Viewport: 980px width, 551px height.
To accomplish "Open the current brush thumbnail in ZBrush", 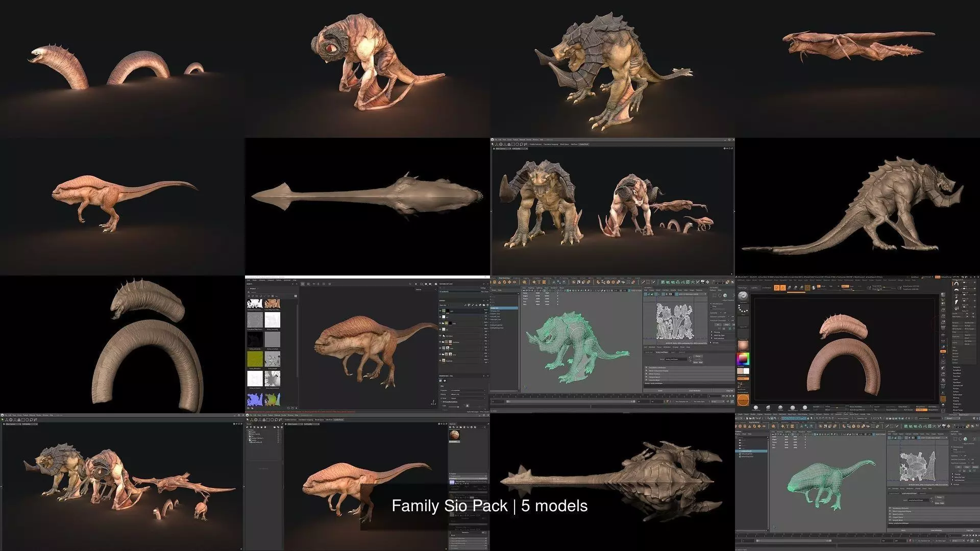I will coord(743,296).
